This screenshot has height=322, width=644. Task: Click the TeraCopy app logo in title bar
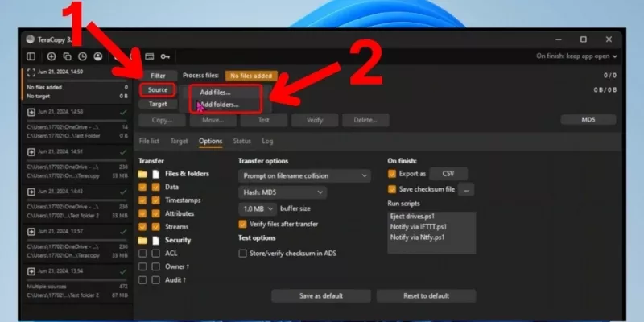(x=30, y=39)
